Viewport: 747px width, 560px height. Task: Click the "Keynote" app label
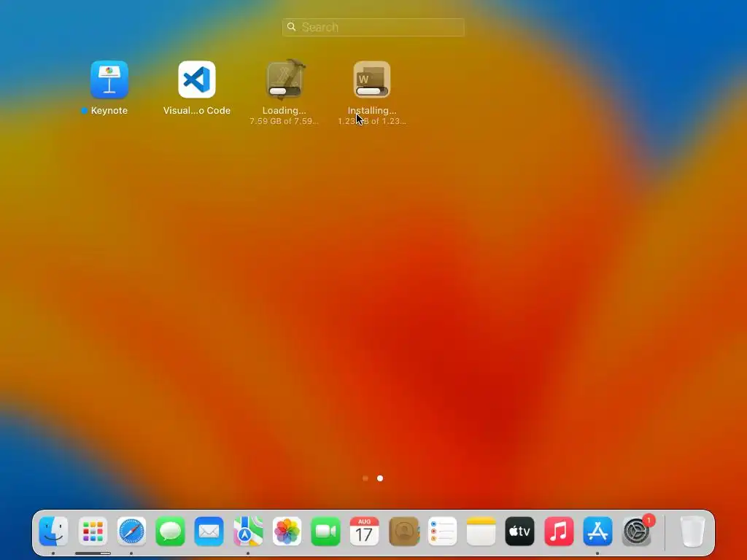pos(109,111)
